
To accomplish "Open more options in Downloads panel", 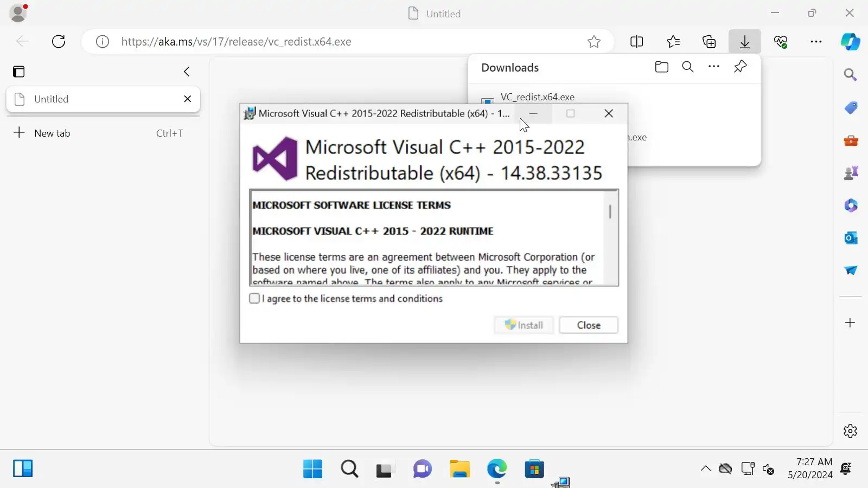I will 714,67.
